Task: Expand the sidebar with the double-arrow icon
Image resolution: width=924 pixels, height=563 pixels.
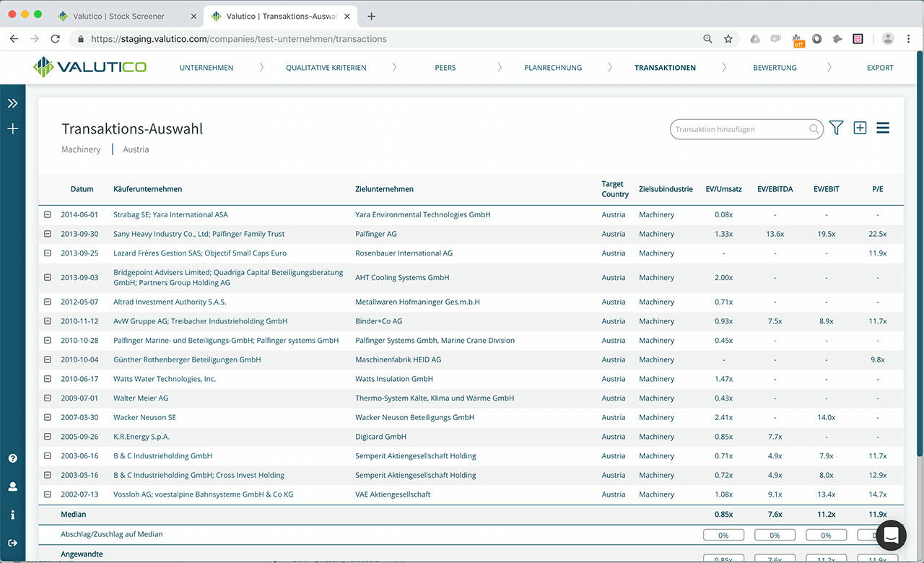Action: (12, 102)
